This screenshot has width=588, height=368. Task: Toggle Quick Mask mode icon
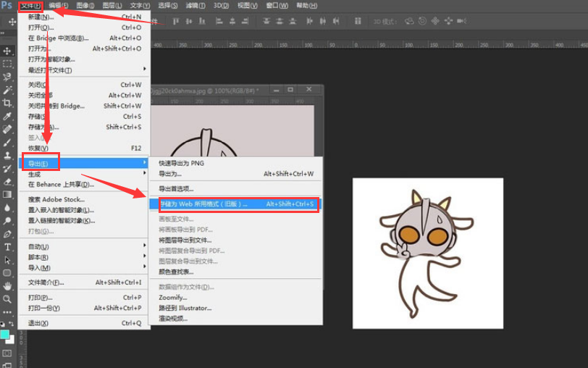[x=8, y=353]
